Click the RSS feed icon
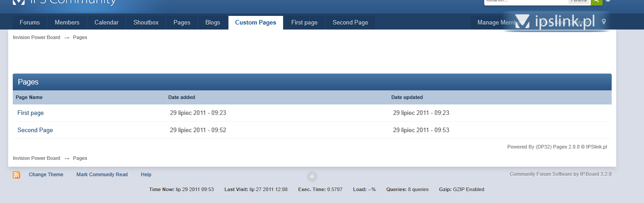The image size is (644, 203). point(16,175)
